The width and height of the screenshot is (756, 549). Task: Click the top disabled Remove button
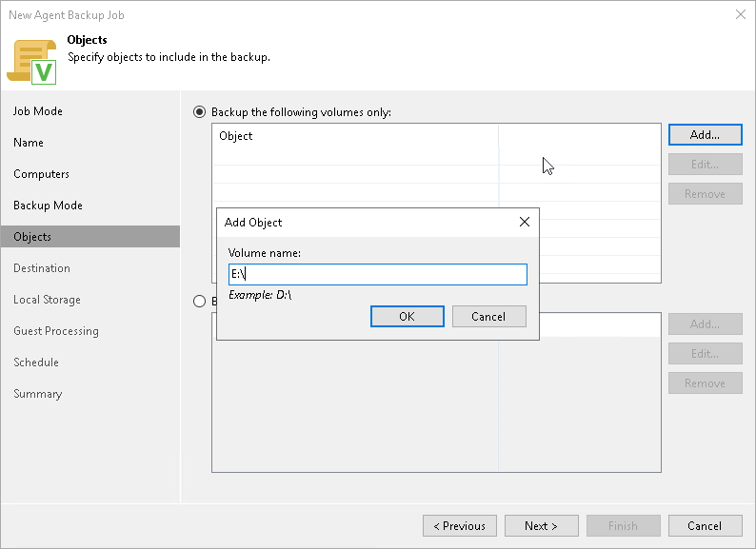[x=705, y=194]
